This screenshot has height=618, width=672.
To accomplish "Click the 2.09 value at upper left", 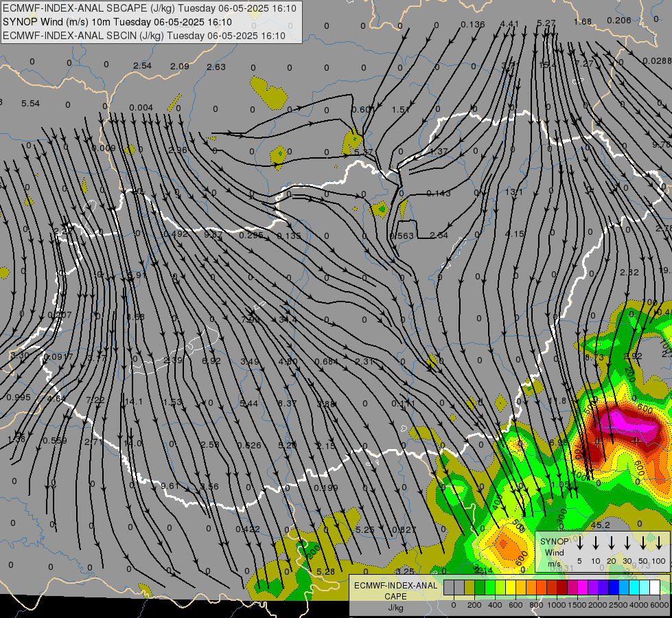I will point(180,66).
